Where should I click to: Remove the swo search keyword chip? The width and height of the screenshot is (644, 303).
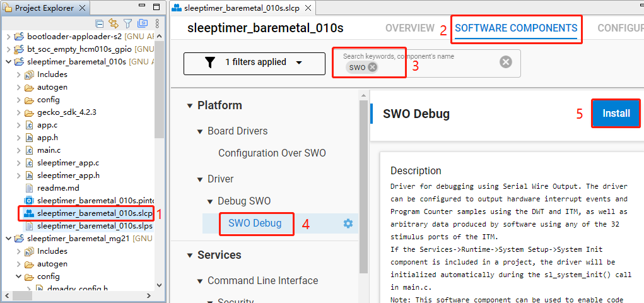(372, 68)
